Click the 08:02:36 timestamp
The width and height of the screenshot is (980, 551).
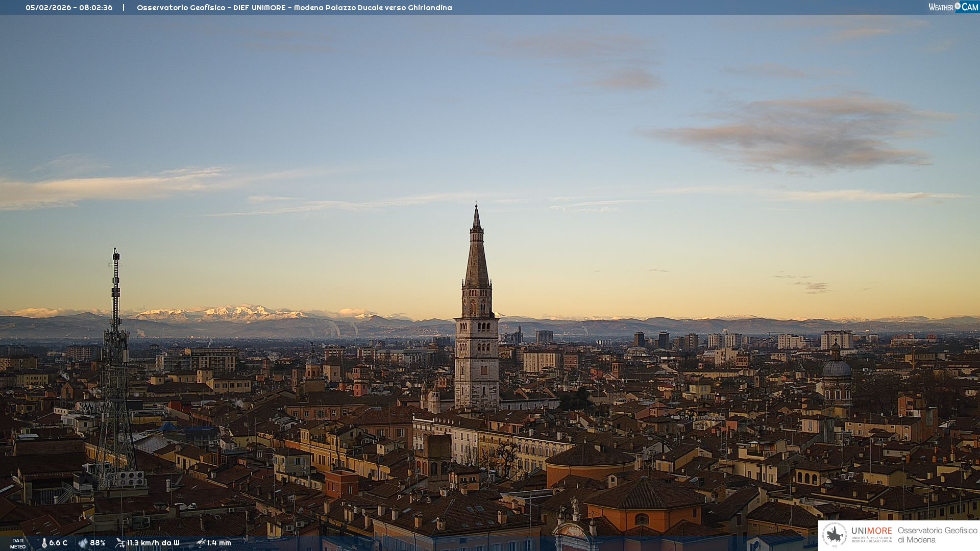95,8
